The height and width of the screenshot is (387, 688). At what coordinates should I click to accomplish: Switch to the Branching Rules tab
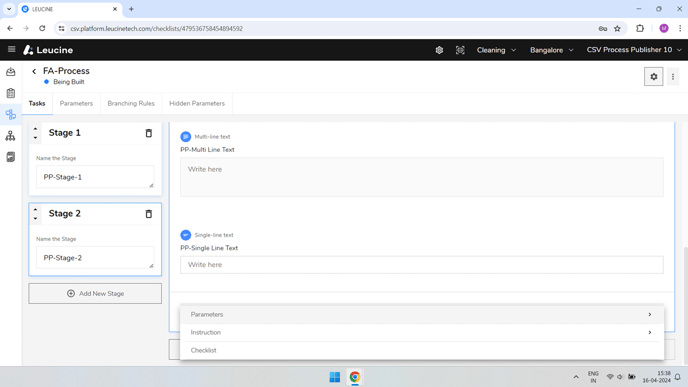pyautogui.click(x=131, y=104)
